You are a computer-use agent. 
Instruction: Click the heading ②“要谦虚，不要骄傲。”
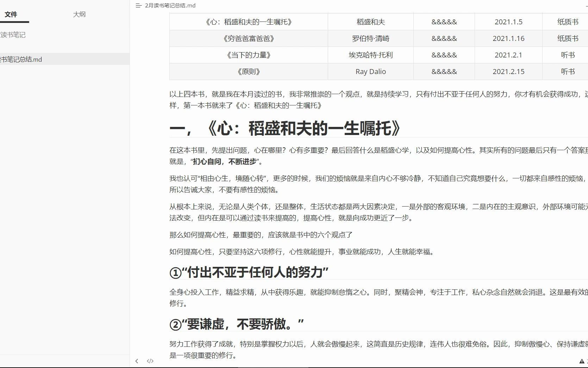pyautogui.click(x=237, y=324)
